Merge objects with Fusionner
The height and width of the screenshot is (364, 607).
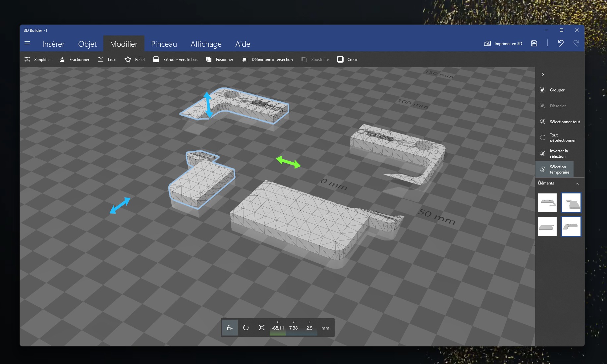[219, 60]
